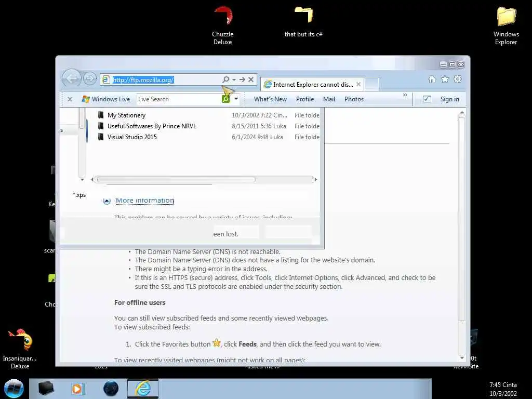Screen dimensions: 532x399
Task: Select the My Stationery folder
Action: click(x=126, y=115)
